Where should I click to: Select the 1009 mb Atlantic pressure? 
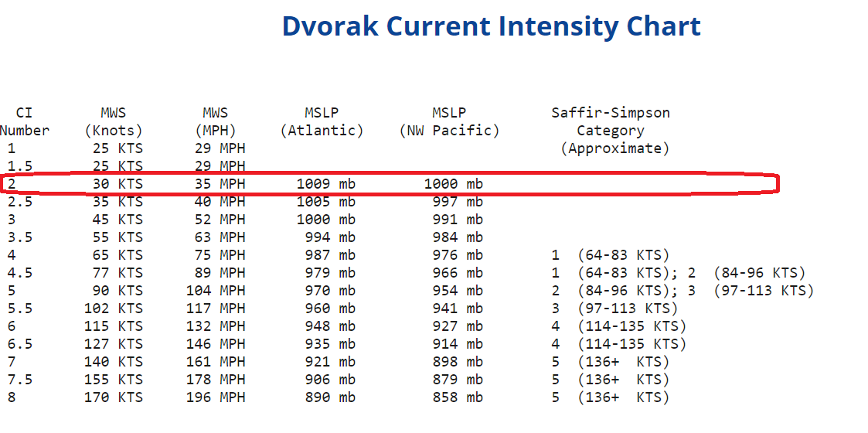coord(326,184)
